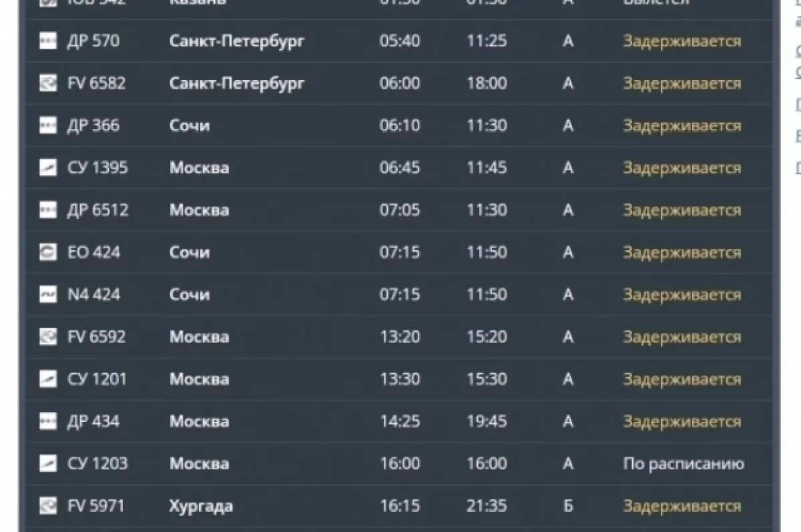This screenshot has height=532, width=801.
Task: Select the airline logo for flight EO 424
Action: click(x=47, y=252)
